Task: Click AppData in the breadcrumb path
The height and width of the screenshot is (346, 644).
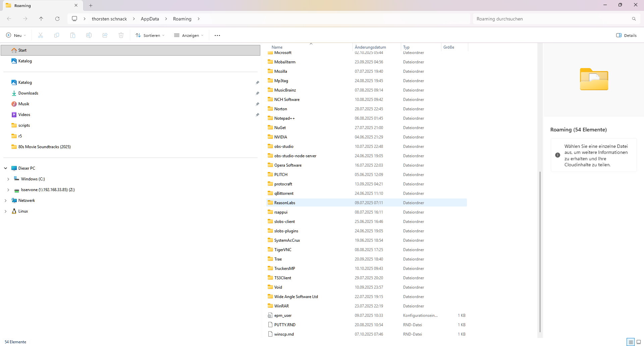Action: [x=150, y=19]
